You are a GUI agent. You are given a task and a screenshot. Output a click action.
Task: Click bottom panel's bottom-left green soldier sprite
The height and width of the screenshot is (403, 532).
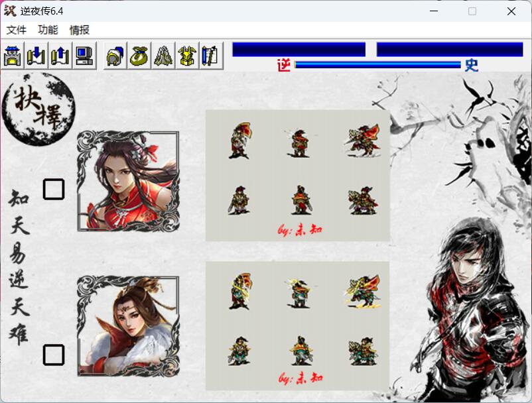pos(239,351)
